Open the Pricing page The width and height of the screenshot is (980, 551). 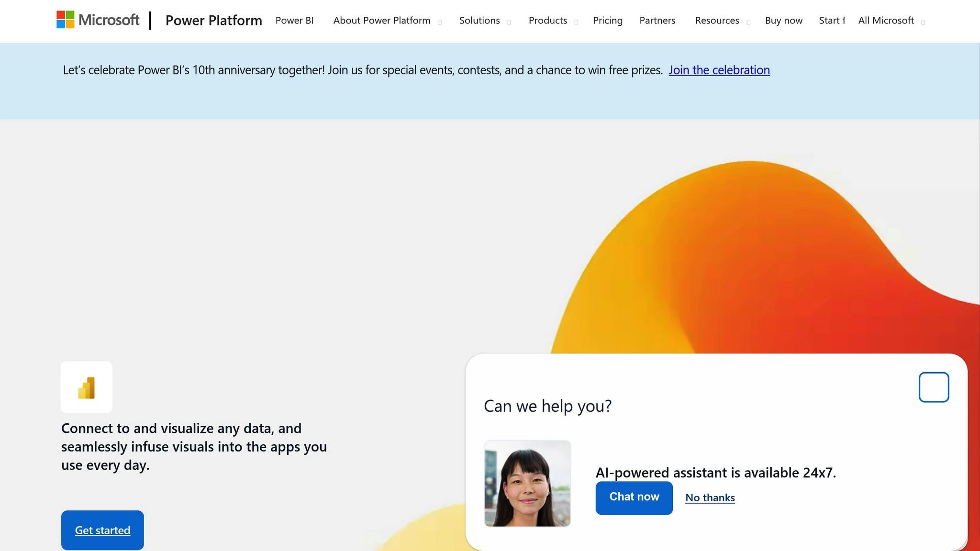pyautogui.click(x=607, y=20)
